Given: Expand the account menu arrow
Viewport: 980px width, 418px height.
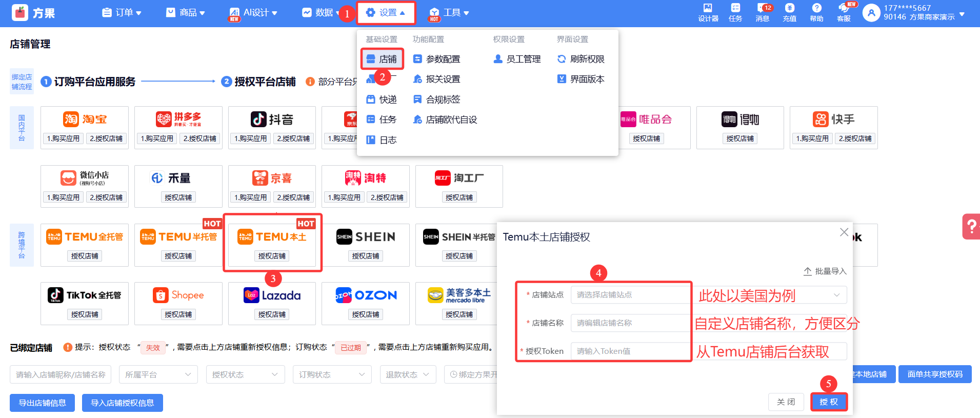Looking at the screenshot, I should tap(962, 14).
